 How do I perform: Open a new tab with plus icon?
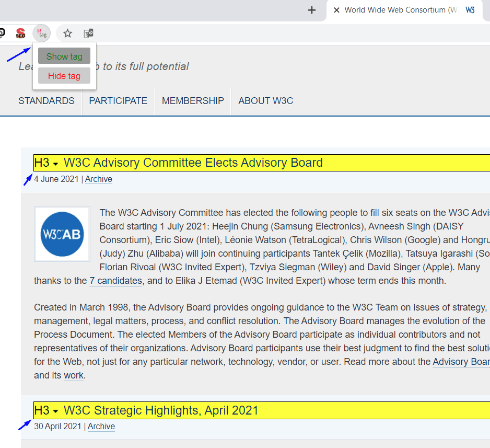(312, 10)
